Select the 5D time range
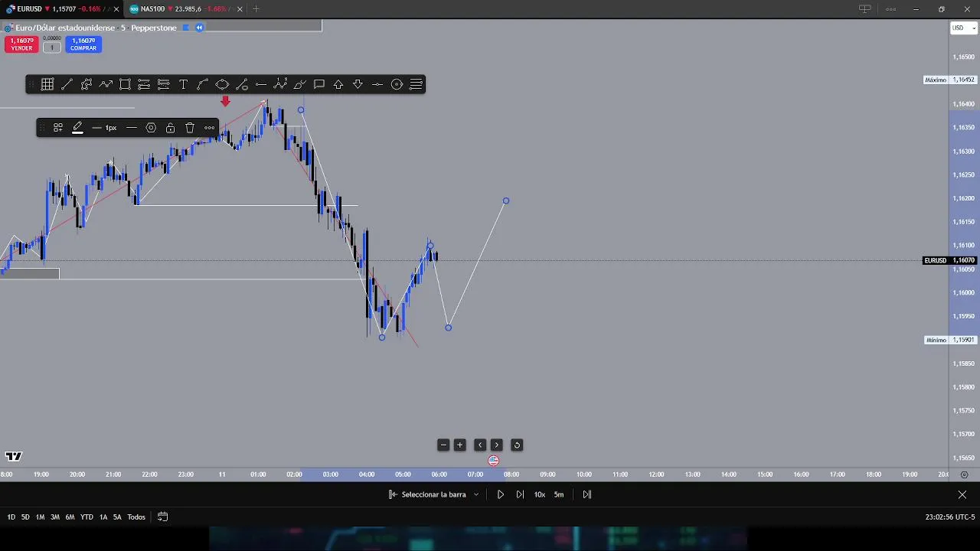The image size is (980, 551). (x=25, y=517)
